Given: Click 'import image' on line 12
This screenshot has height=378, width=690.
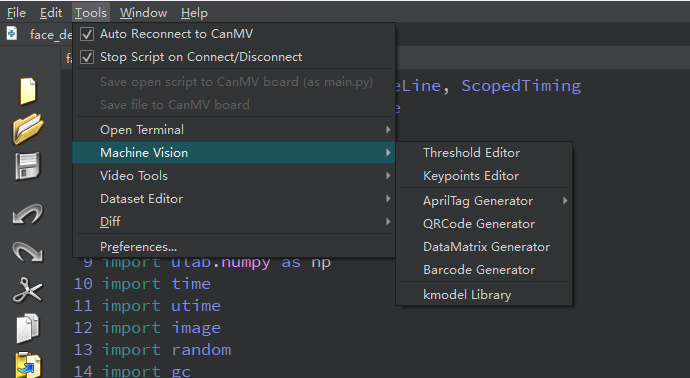Looking at the screenshot, I should [x=161, y=328].
